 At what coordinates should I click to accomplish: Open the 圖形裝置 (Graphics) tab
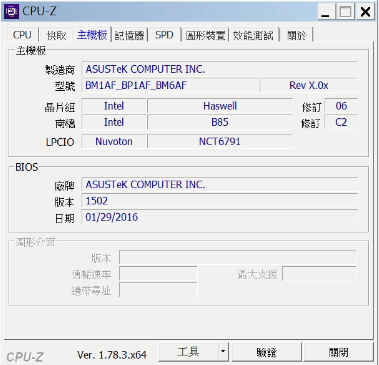(205, 35)
